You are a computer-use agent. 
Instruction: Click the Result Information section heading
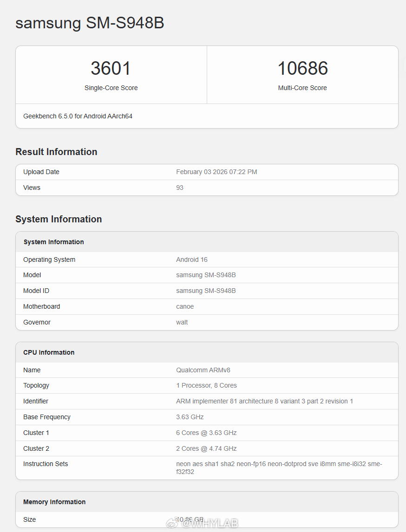point(56,152)
